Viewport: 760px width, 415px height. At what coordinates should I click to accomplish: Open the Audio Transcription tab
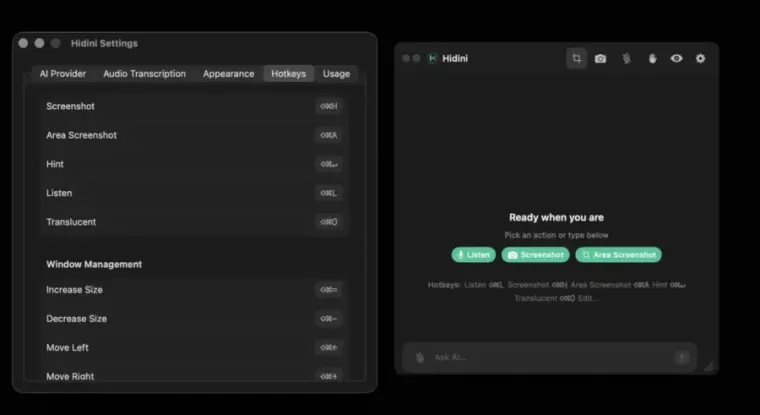point(144,74)
